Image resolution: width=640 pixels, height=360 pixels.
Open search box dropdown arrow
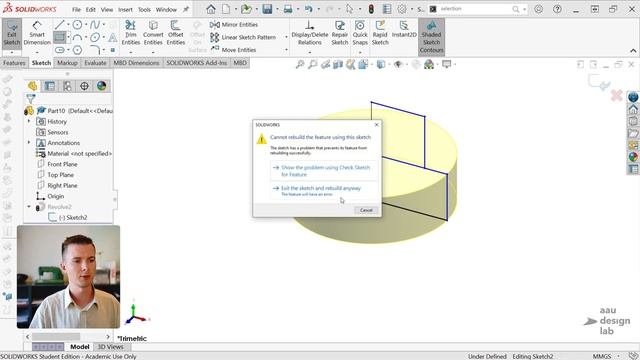coord(524,9)
